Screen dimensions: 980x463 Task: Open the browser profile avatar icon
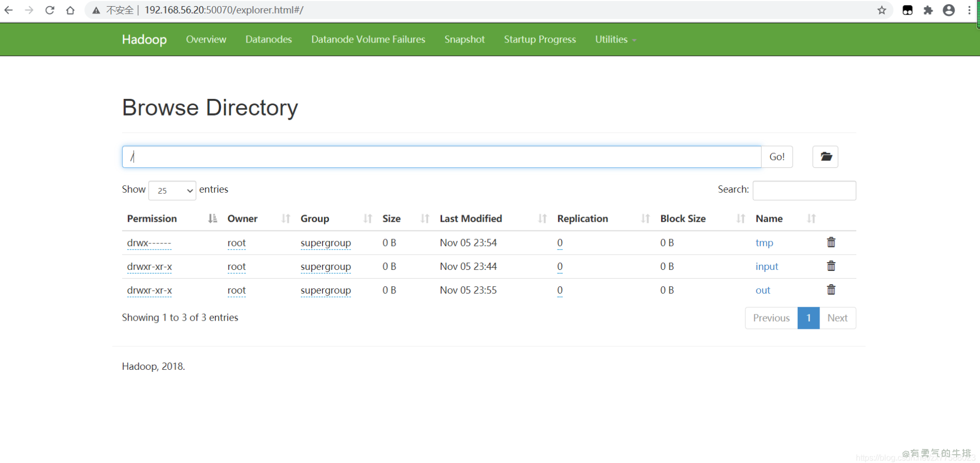click(x=949, y=10)
